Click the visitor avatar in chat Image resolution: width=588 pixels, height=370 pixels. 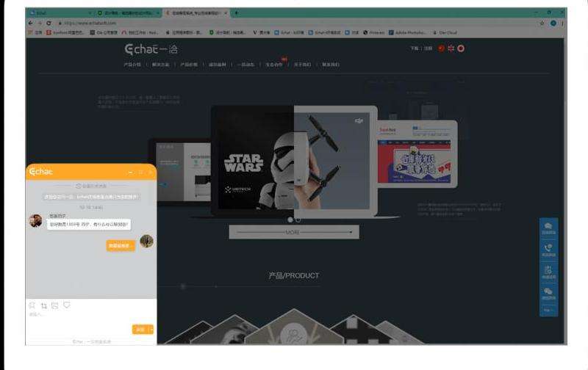tap(146, 242)
